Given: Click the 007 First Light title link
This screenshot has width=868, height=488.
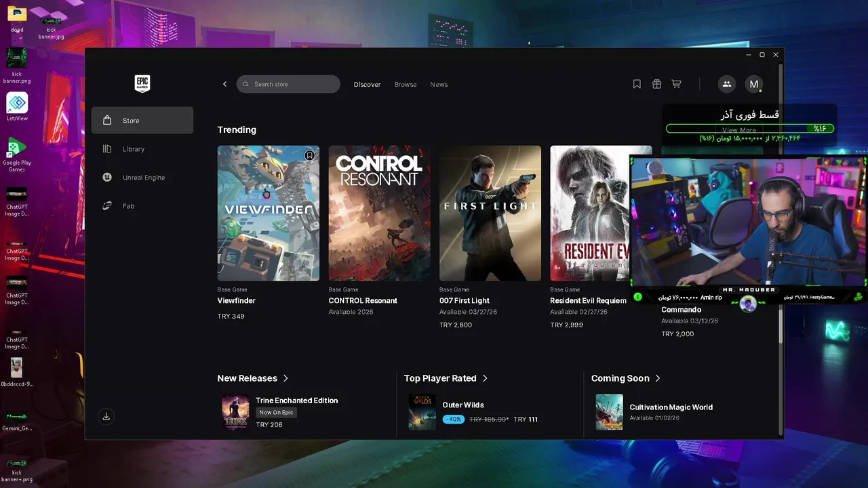Looking at the screenshot, I should point(465,301).
